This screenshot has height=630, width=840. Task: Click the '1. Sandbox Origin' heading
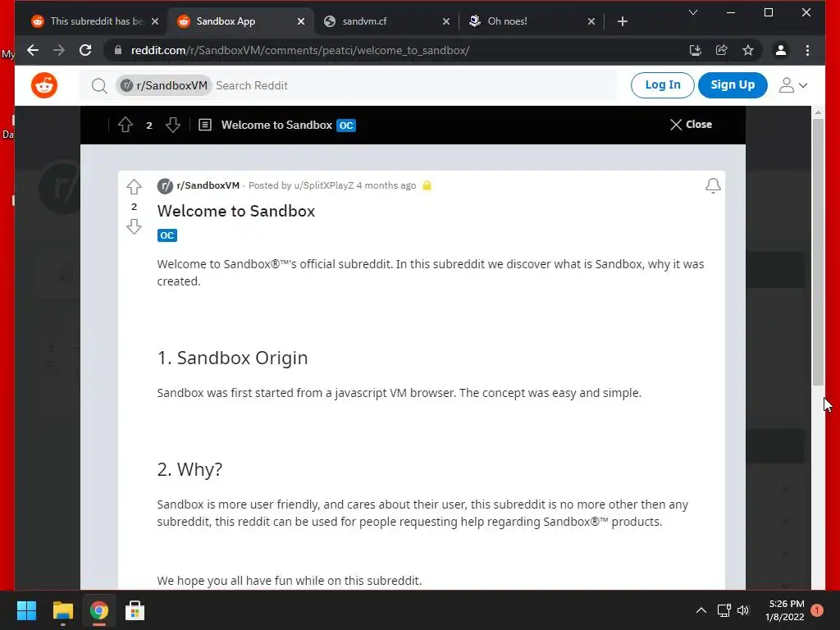tap(232, 358)
